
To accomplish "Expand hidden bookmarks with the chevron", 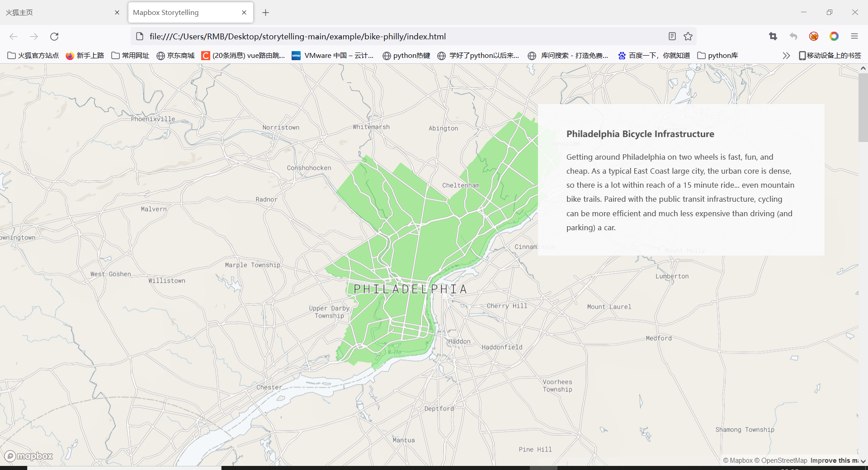I will click(x=786, y=55).
